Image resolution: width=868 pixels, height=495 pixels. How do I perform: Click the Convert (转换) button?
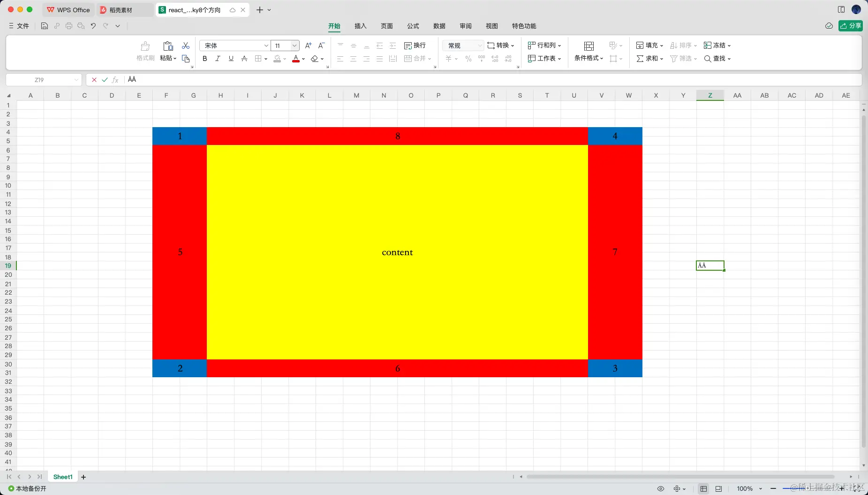(501, 46)
